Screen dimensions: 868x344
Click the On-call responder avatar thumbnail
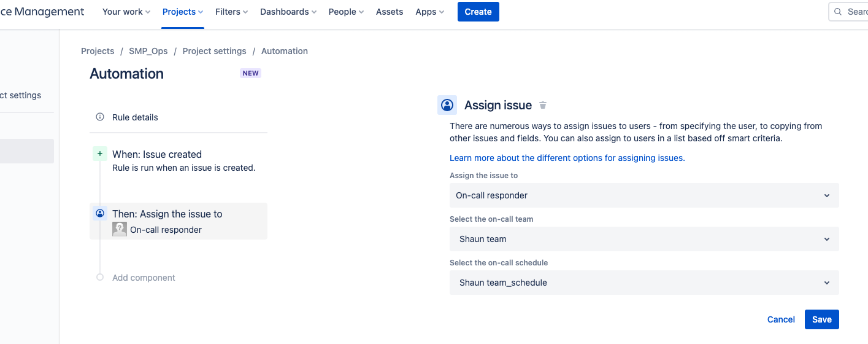pos(120,229)
